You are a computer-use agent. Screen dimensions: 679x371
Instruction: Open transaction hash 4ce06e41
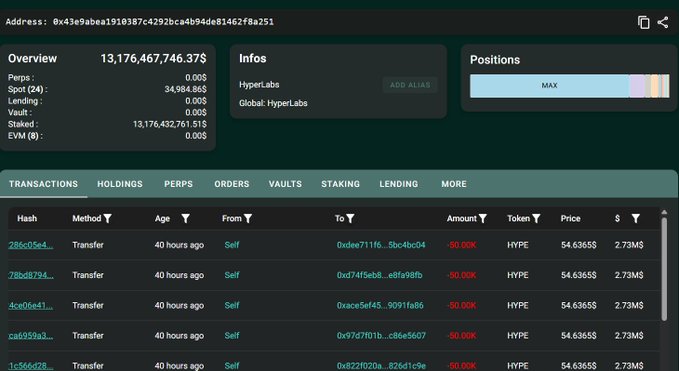click(31, 306)
